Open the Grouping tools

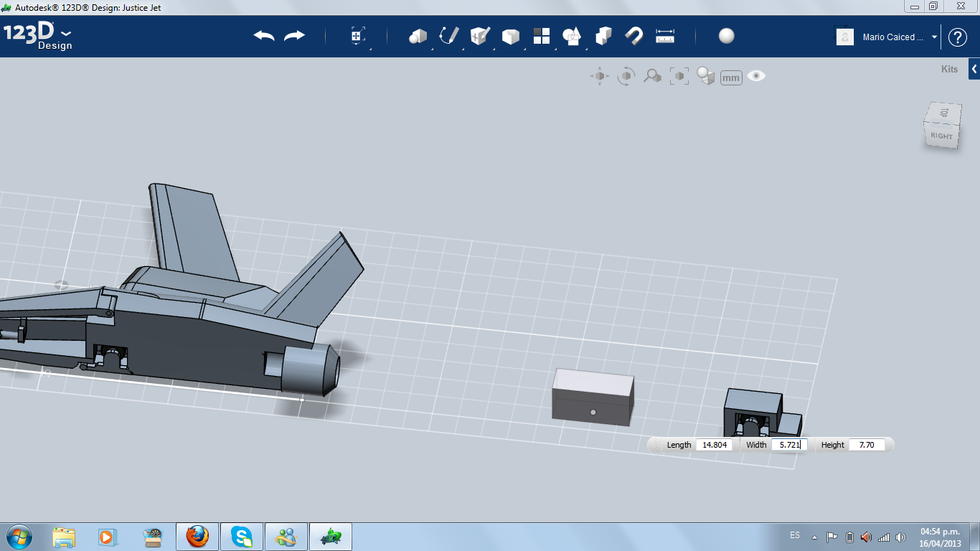click(x=572, y=36)
